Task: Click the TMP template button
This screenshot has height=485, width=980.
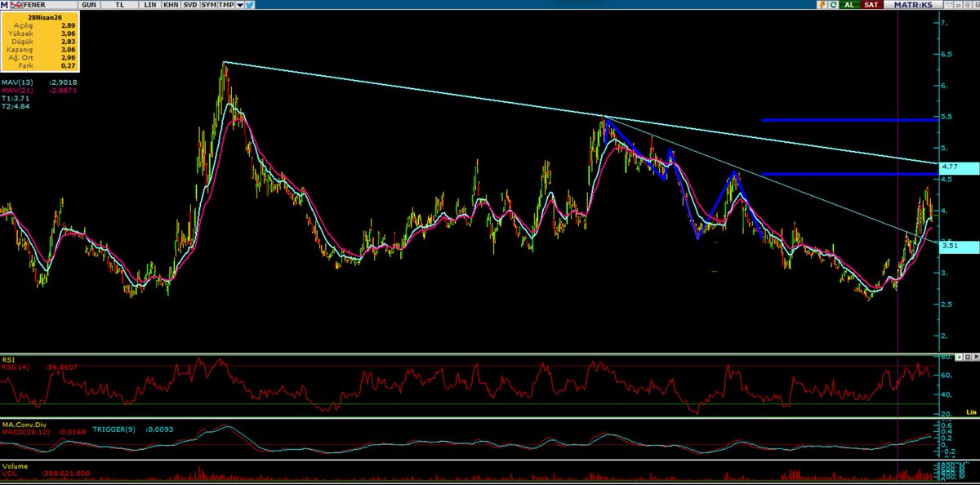Action: (226, 5)
